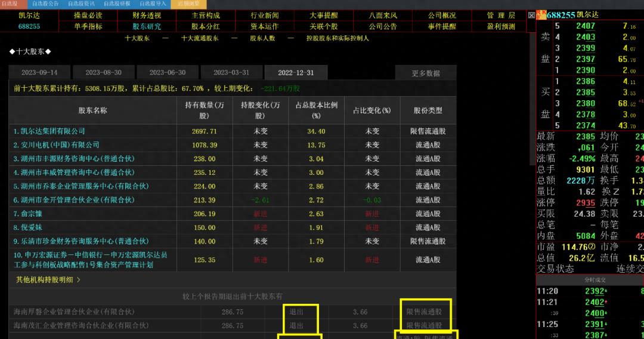Open the 行业新闻 section
This screenshot has height=339, width=644.
point(265,16)
